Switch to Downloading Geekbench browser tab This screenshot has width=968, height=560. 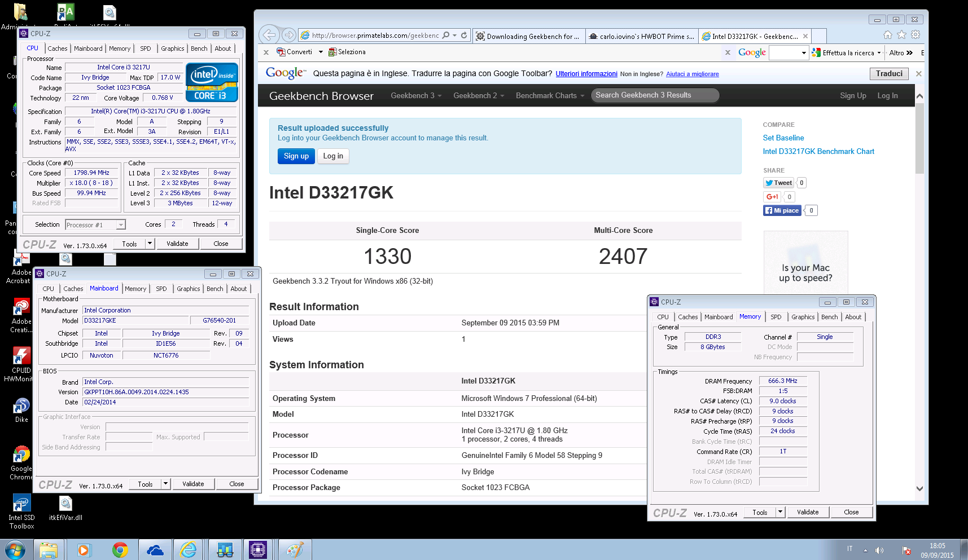click(529, 36)
